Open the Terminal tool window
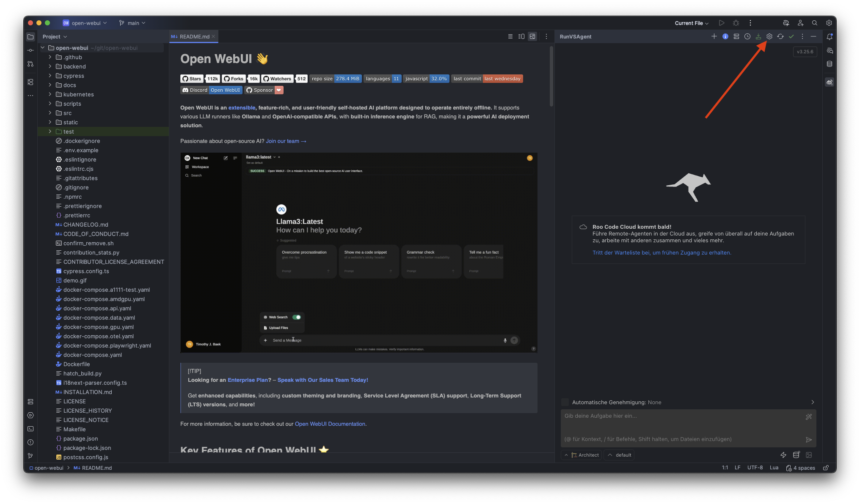860x504 pixels. (x=30, y=429)
